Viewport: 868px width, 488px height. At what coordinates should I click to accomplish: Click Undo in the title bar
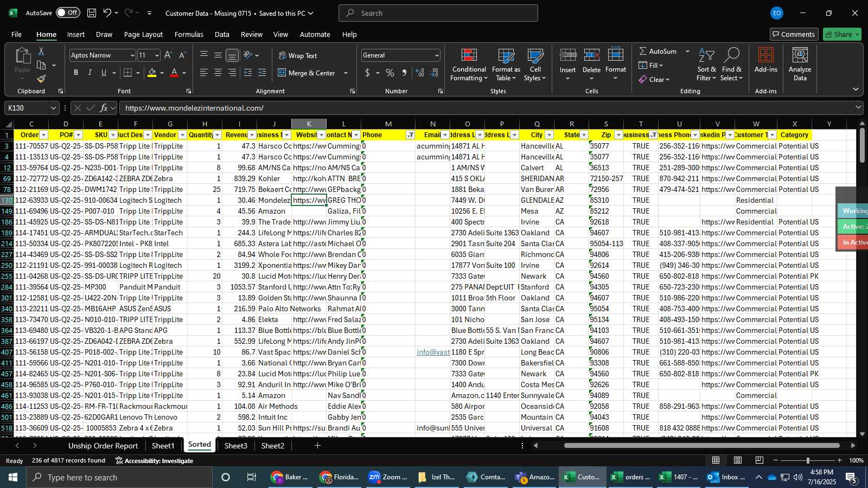click(x=107, y=13)
